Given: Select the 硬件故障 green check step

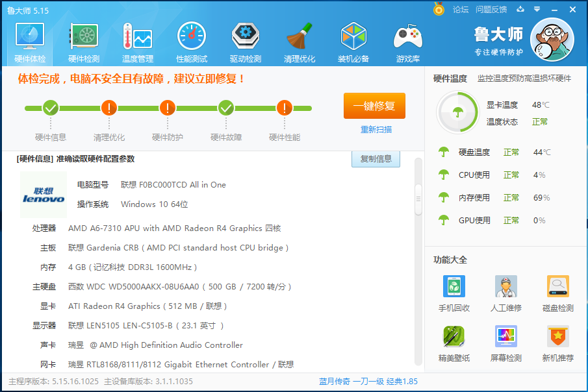Looking at the screenshot, I should 226,108.
